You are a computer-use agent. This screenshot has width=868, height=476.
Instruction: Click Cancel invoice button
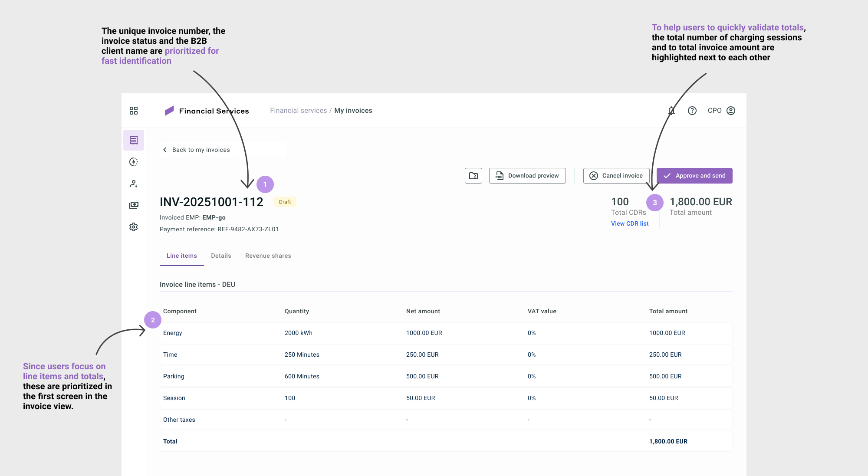(616, 176)
